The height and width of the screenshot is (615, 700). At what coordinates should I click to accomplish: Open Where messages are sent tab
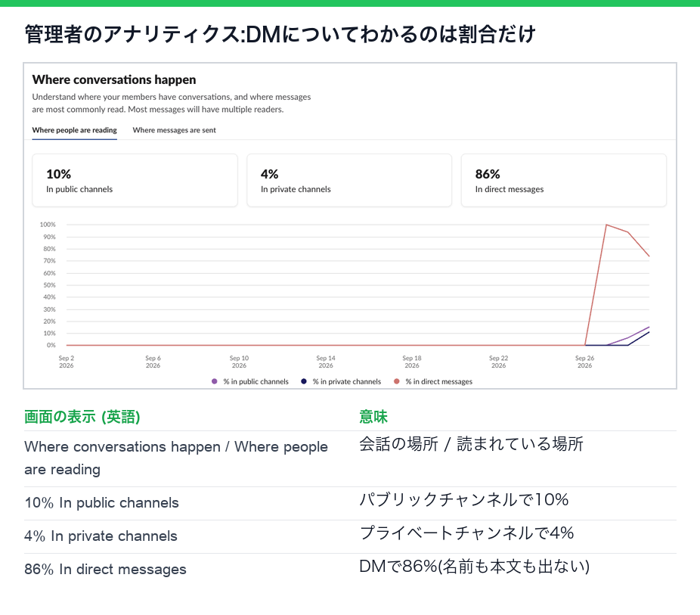[174, 130]
